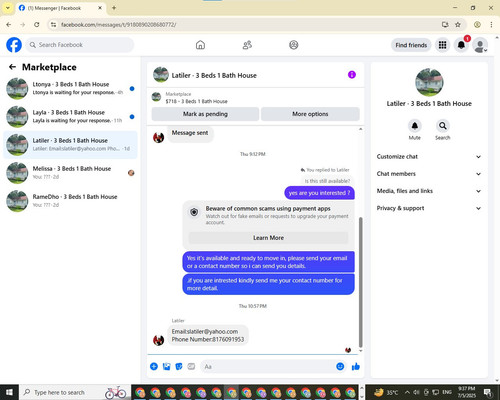Open the $718 - 3 Beds 1 Bath House listing link
The width and height of the screenshot is (500, 400).
pos(196,101)
